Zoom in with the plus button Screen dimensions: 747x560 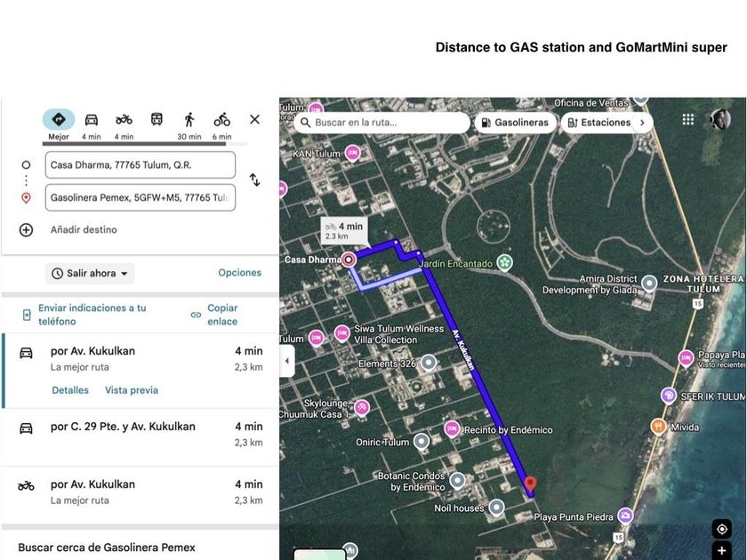[x=722, y=550]
